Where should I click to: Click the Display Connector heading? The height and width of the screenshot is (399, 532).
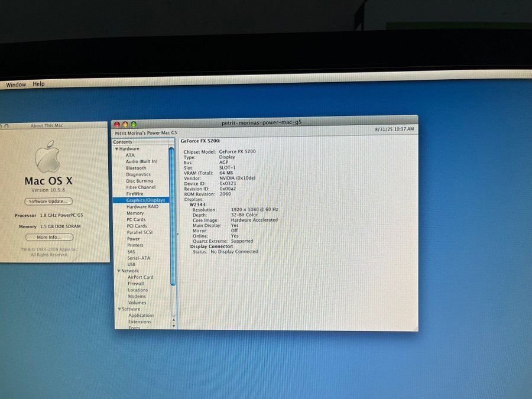pyautogui.click(x=212, y=246)
